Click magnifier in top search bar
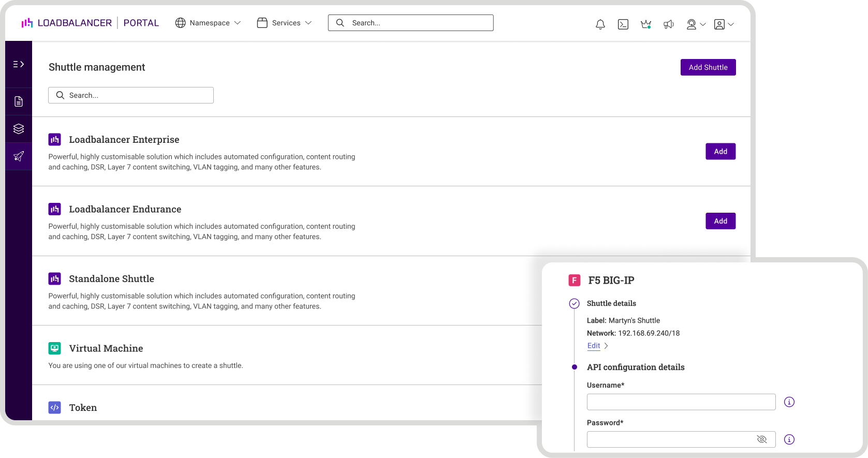Screen dimensions: 868x458 coord(340,23)
